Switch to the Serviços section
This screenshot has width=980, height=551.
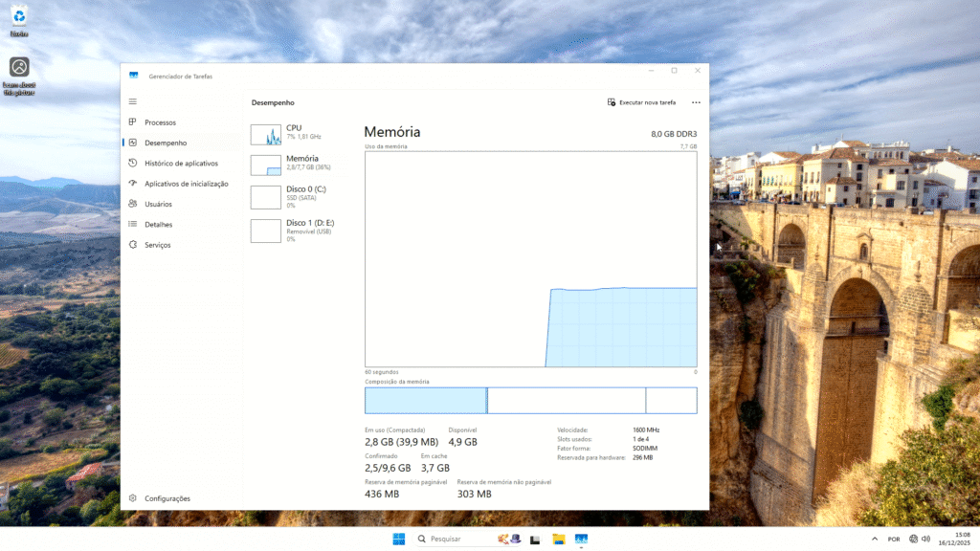pos(157,245)
